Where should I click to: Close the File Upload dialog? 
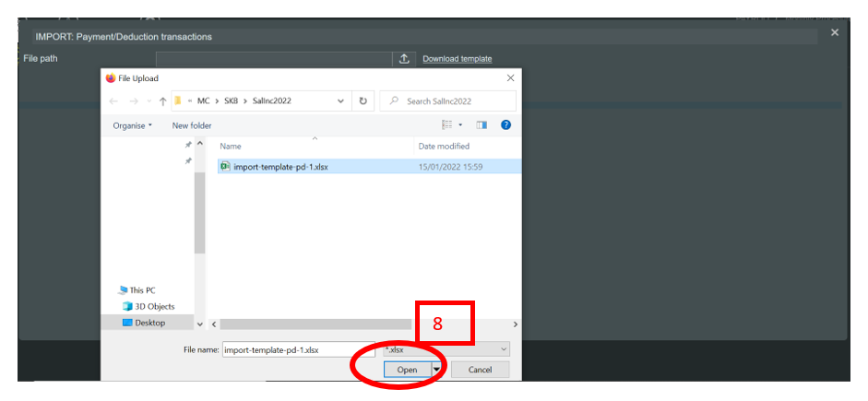510,78
